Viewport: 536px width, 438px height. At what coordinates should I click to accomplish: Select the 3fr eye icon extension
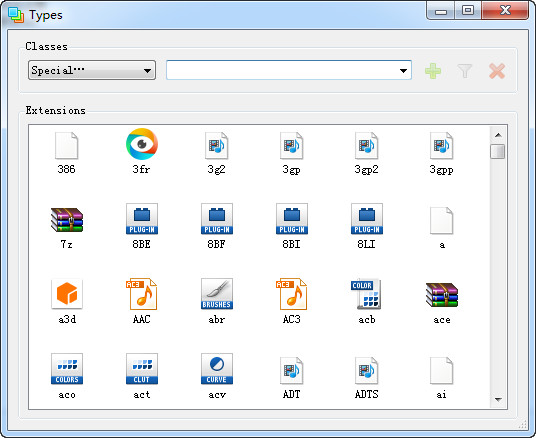point(142,144)
